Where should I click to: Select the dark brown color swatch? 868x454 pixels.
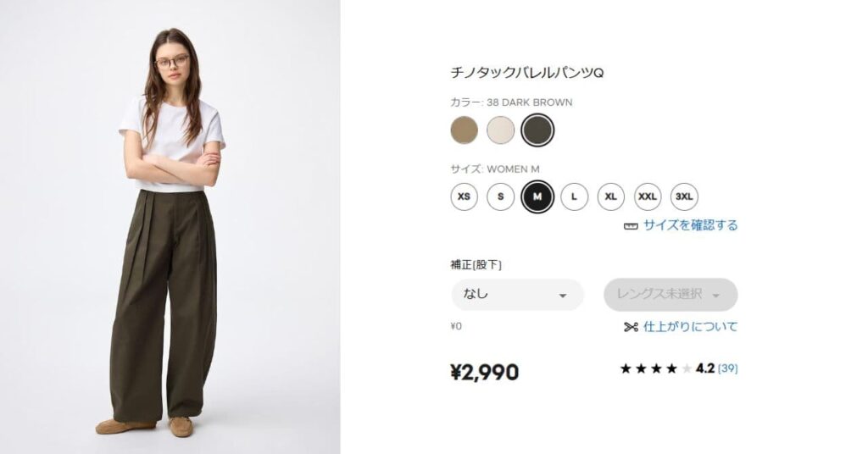pos(537,130)
